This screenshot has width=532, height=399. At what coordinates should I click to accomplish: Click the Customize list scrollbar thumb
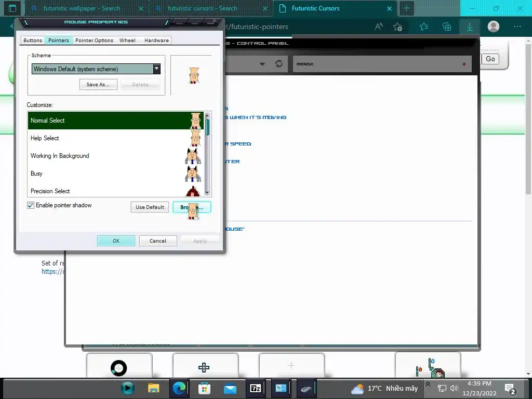[207, 127]
